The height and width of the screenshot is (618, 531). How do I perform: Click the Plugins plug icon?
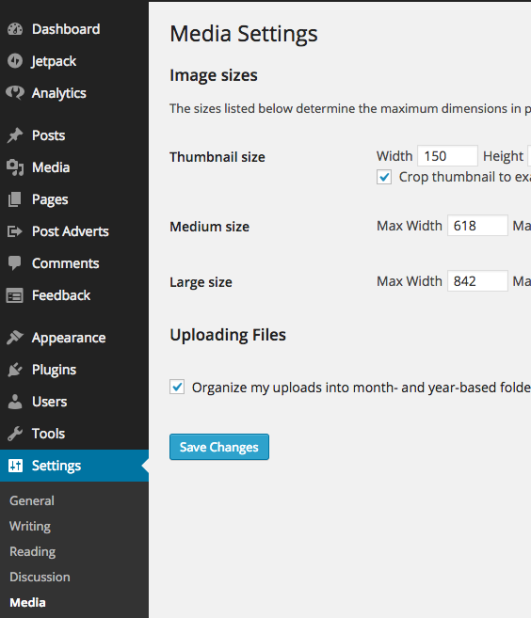coord(15,370)
